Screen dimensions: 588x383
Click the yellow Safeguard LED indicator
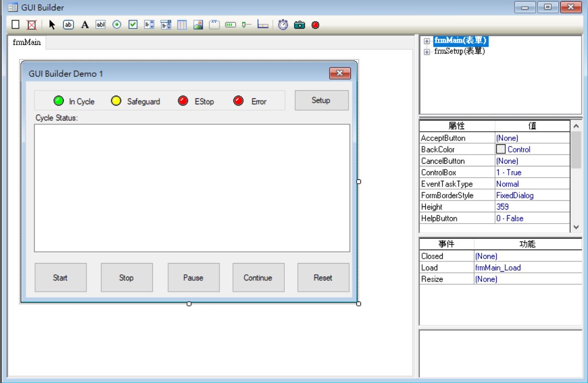point(116,101)
